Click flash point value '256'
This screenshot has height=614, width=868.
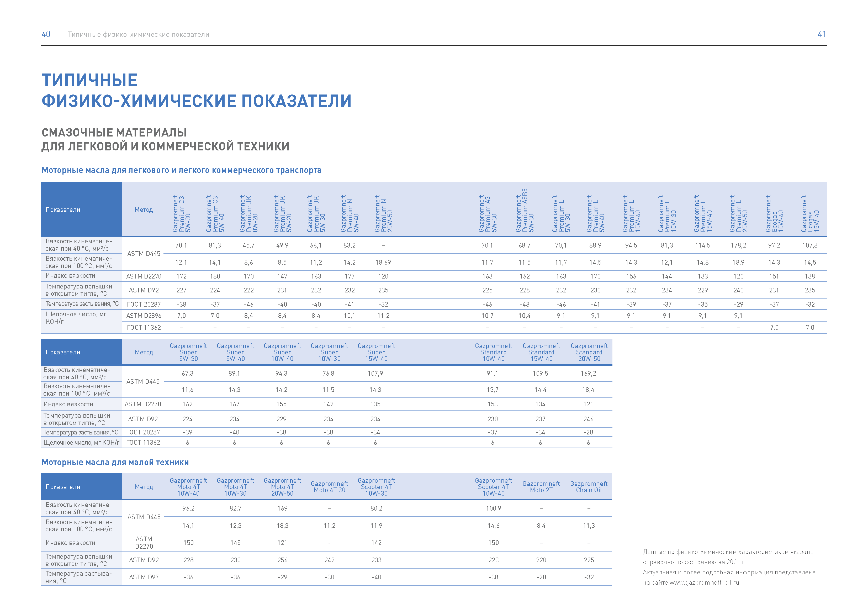(x=282, y=560)
